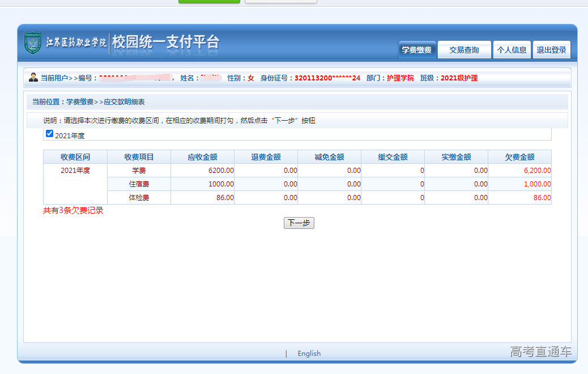The image size is (588, 374).
Task: Select the 应收金额 column header
Action: click(x=202, y=157)
